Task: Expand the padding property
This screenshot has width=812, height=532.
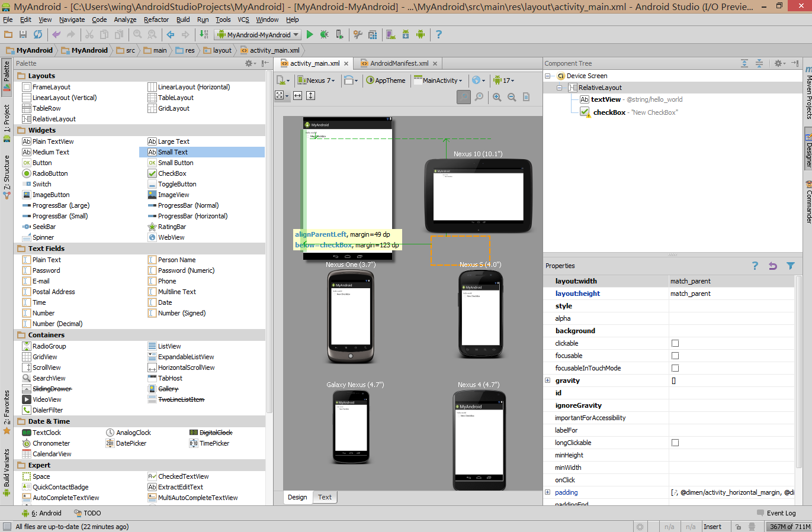Action: pyautogui.click(x=548, y=492)
